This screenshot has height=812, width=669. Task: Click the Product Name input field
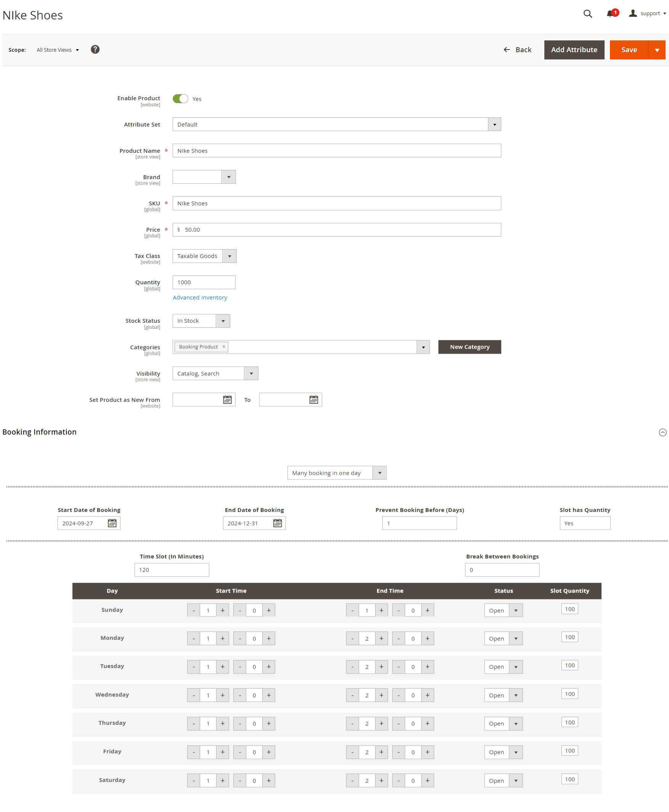tap(337, 151)
